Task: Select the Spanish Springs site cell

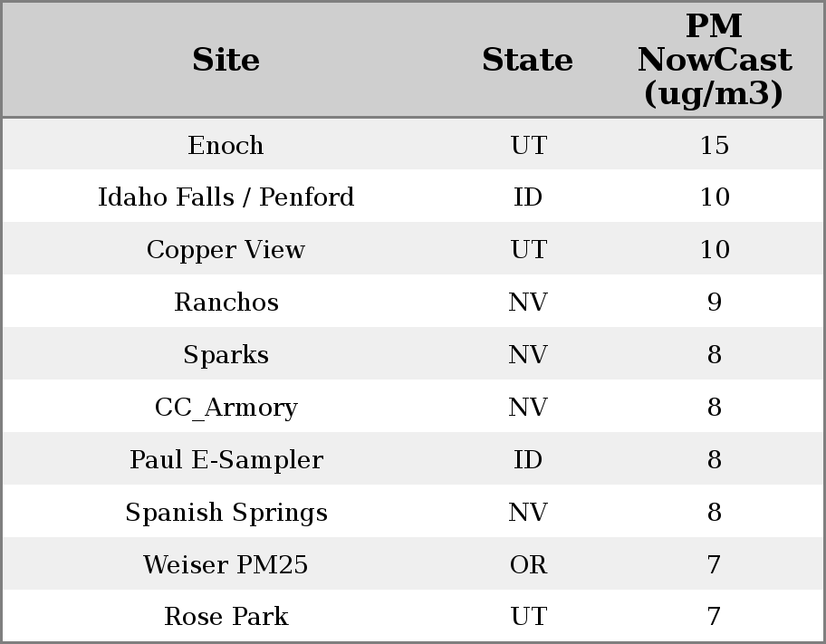Action: point(226,513)
